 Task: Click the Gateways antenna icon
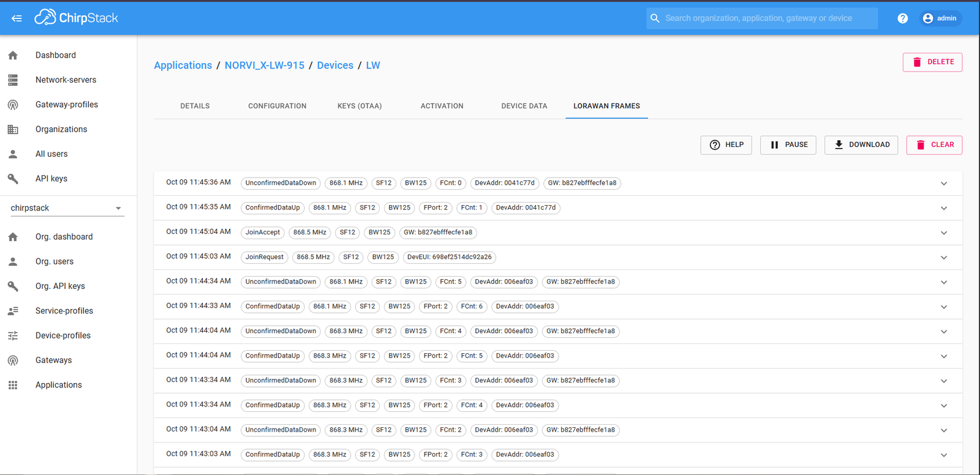tap(13, 361)
